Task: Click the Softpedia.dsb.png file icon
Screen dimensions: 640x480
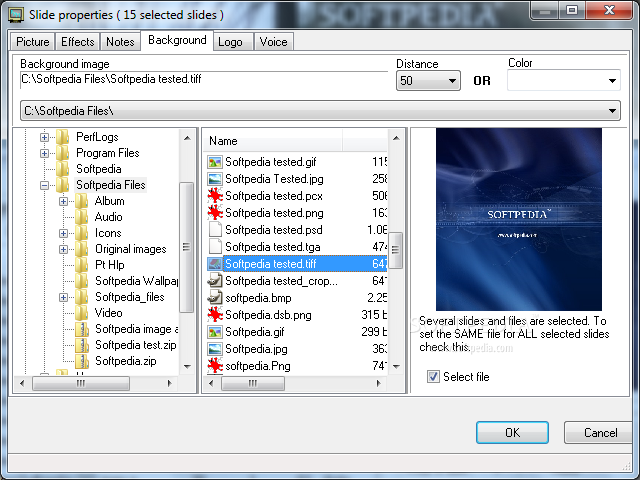Action: click(215, 315)
